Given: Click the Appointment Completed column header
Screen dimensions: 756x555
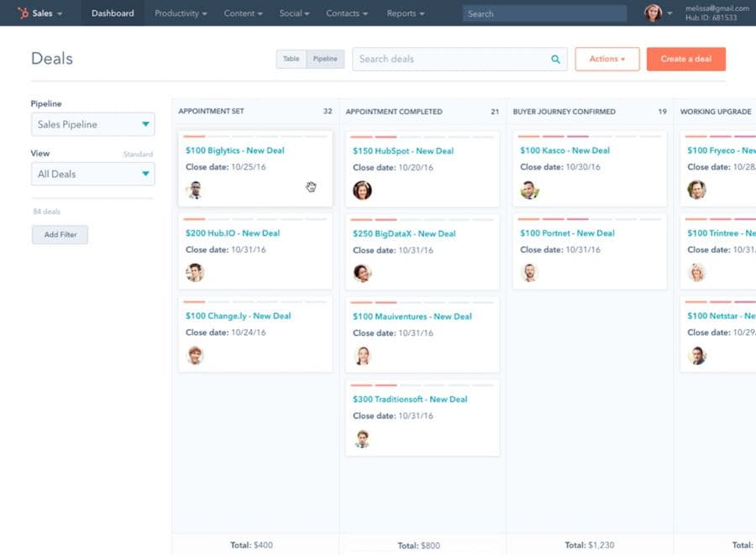Looking at the screenshot, I should point(394,112).
